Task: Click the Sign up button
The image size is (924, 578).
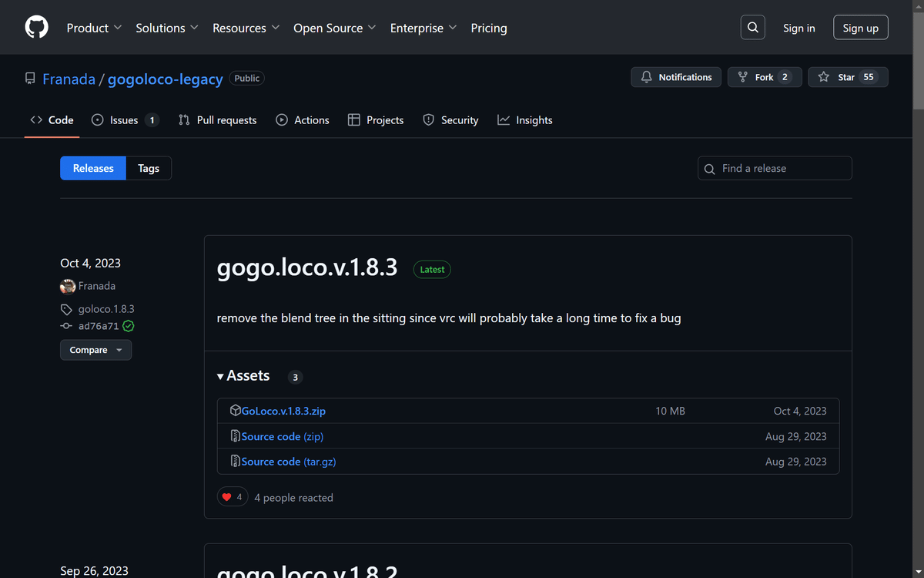Action: [860, 28]
